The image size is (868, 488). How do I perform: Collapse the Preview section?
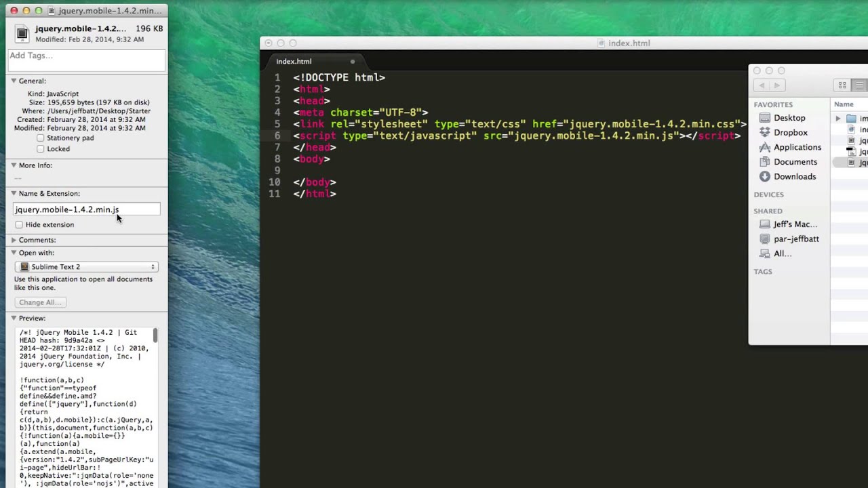(14, 319)
